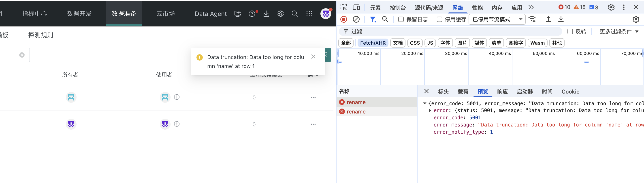Open the 指标中心 navigation tab
Viewport: 644px width, 183px height.
(x=34, y=14)
